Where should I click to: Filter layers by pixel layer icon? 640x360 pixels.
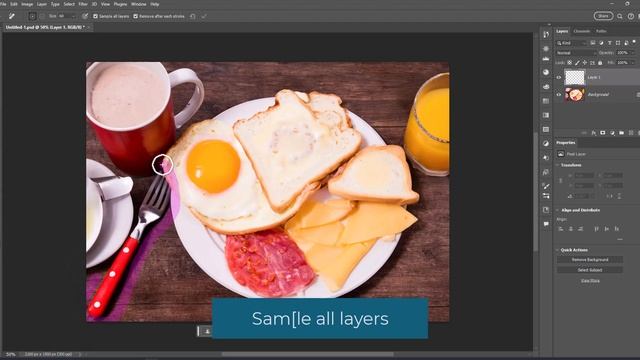(x=593, y=43)
